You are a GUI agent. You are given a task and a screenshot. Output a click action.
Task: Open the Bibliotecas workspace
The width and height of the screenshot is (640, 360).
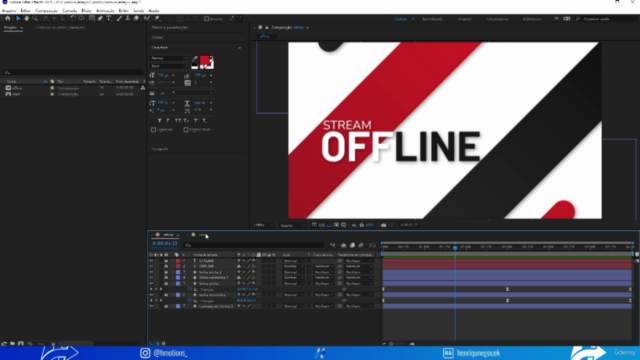532,19
